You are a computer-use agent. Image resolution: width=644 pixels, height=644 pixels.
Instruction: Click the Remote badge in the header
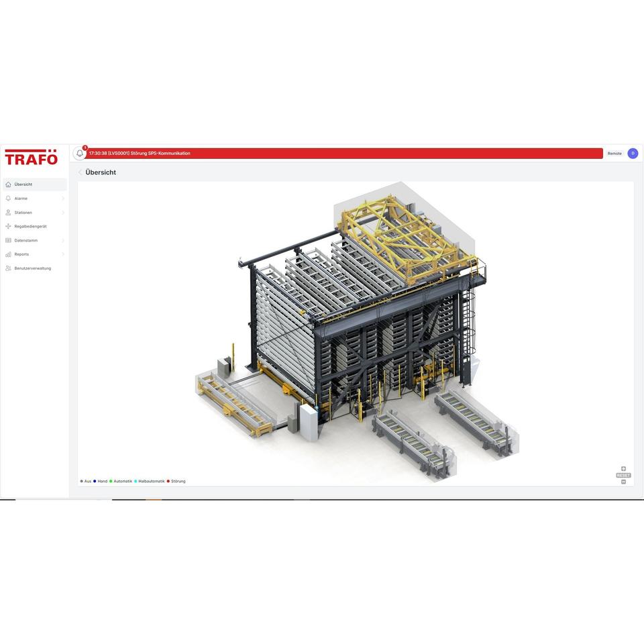click(x=614, y=153)
